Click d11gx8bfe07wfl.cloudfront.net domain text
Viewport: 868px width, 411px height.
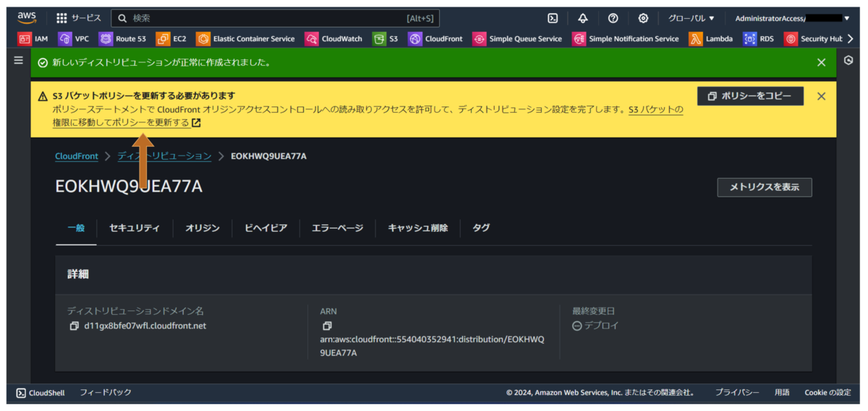(145, 326)
